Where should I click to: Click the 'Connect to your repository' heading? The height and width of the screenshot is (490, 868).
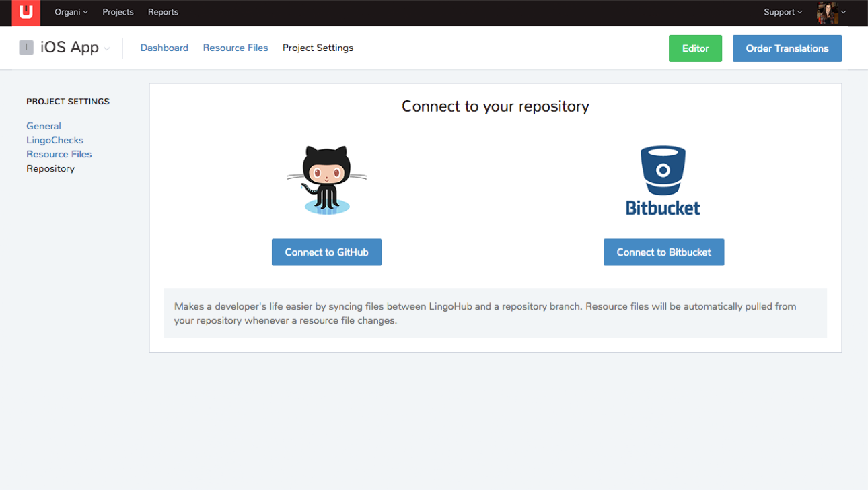pos(495,106)
